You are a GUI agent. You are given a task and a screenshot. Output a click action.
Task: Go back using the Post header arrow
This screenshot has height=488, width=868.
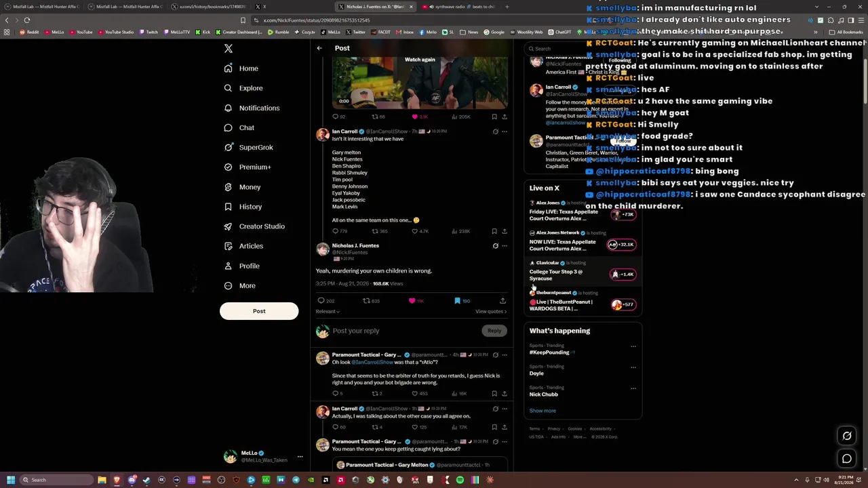tap(319, 48)
